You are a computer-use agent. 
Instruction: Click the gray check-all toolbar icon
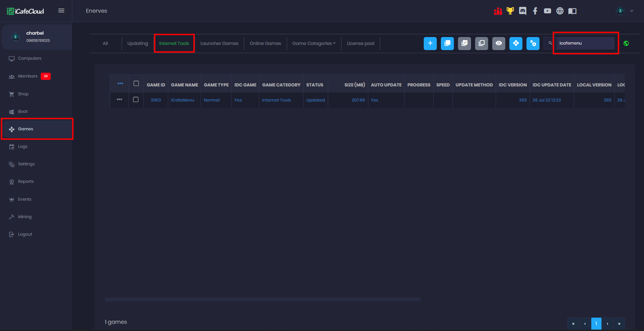click(465, 43)
